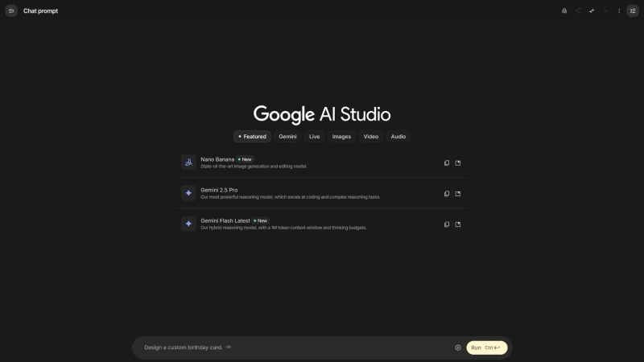The height and width of the screenshot is (362, 644).
Task: Select the Audio models tab
Action: (398, 137)
